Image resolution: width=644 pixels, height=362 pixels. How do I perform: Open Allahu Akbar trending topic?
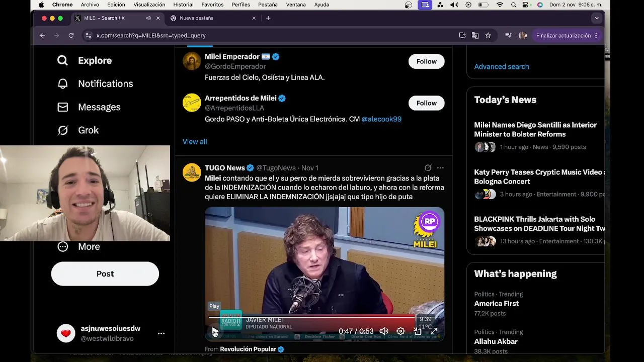click(496, 341)
